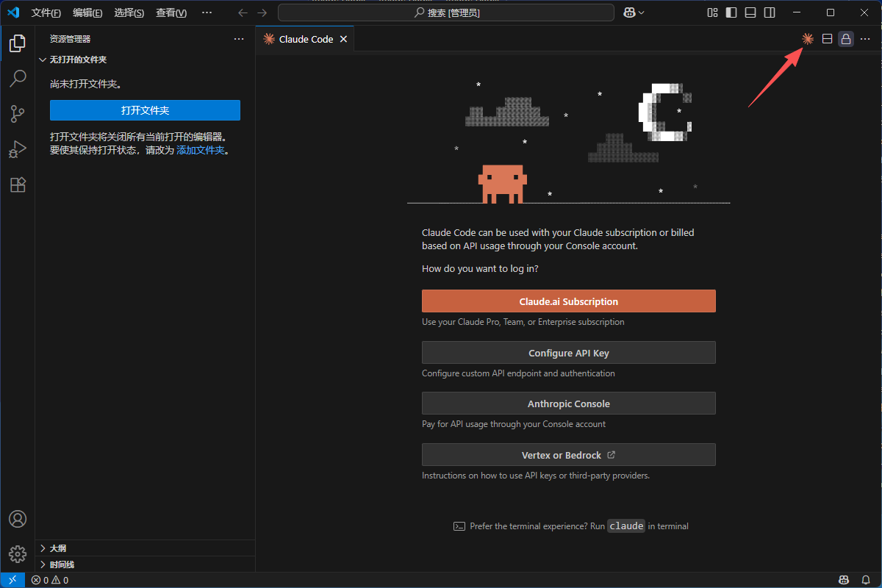
Task: Expand the 时间线 timeline section
Action: tap(62, 564)
